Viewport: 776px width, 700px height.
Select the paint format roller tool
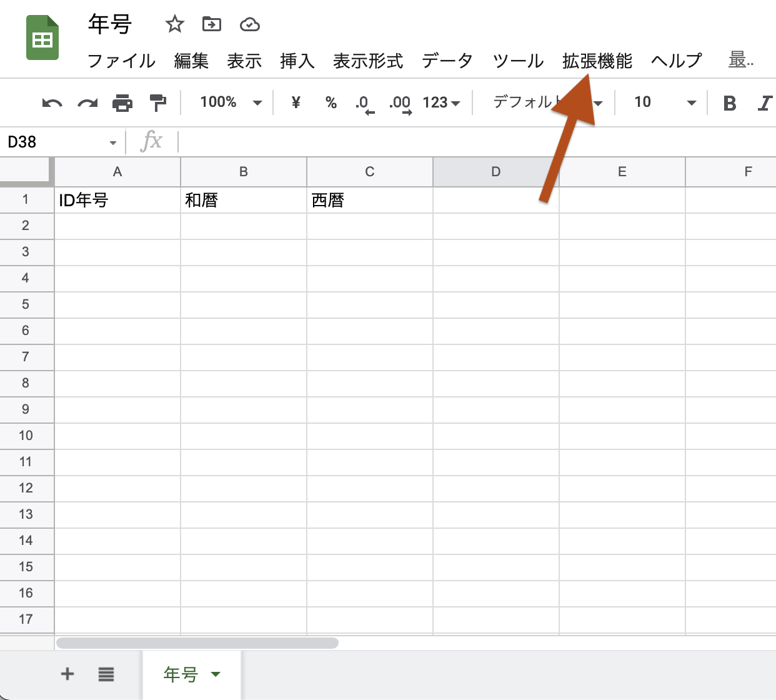(x=158, y=102)
